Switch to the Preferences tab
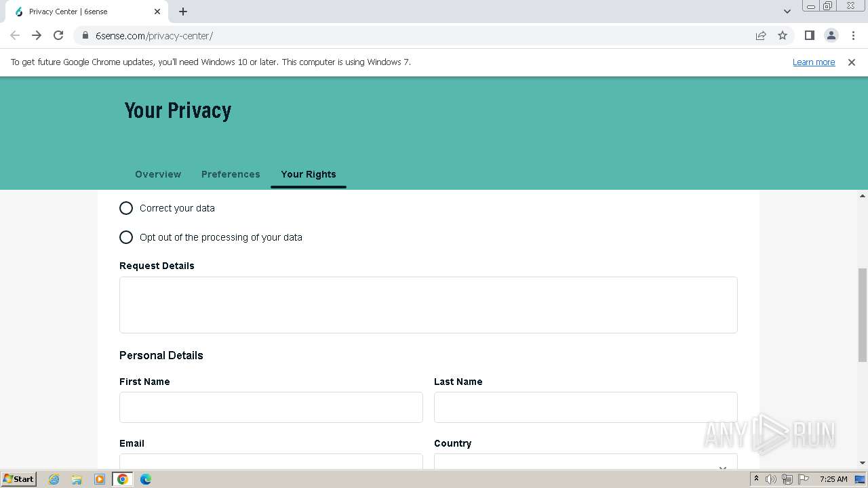This screenshot has width=868, height=488. click(x=231, y=174)
